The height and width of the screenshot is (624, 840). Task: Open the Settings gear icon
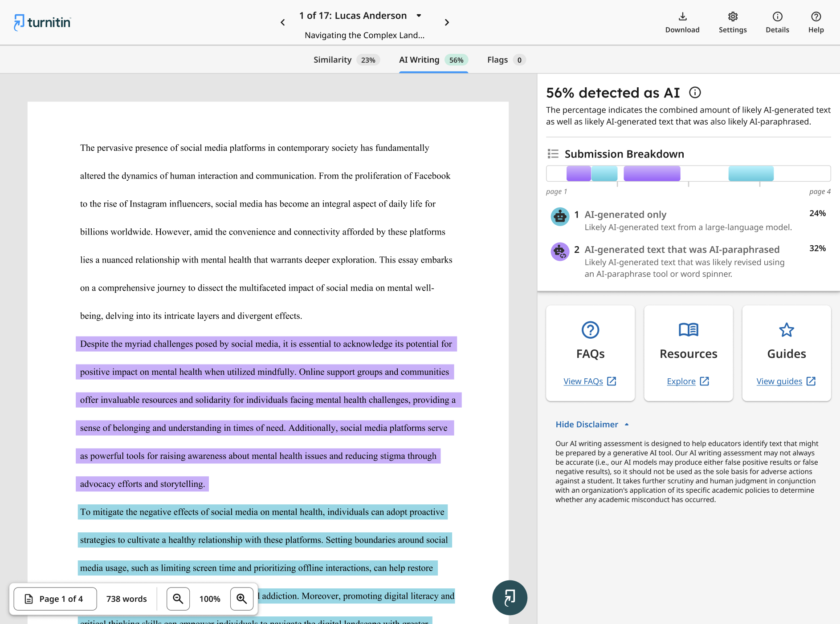733,16
